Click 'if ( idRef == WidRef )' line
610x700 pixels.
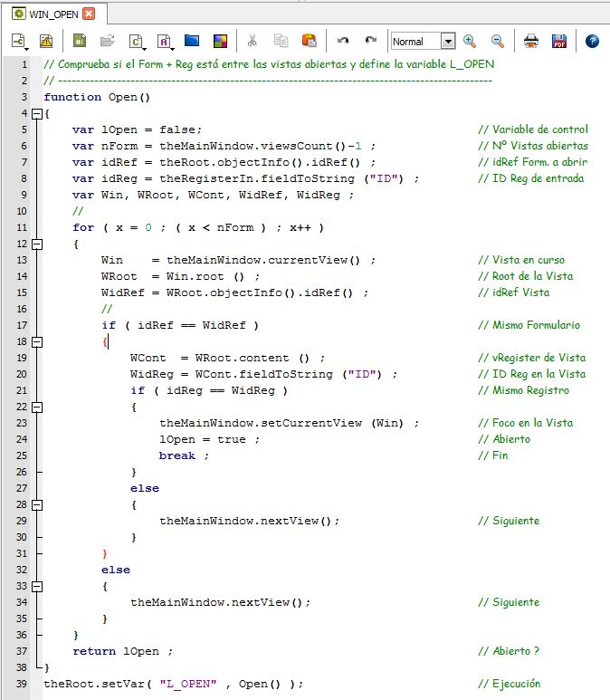[180, 325]
